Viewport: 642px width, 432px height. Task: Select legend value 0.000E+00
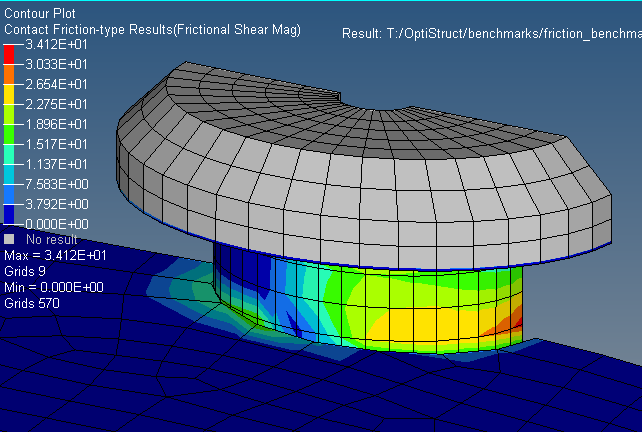tap(57, 224)
